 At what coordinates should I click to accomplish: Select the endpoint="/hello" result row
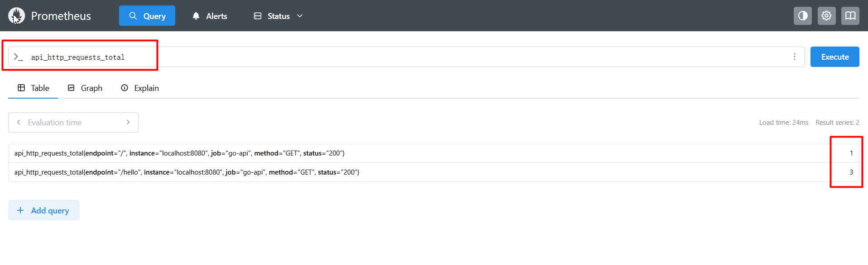187,172
